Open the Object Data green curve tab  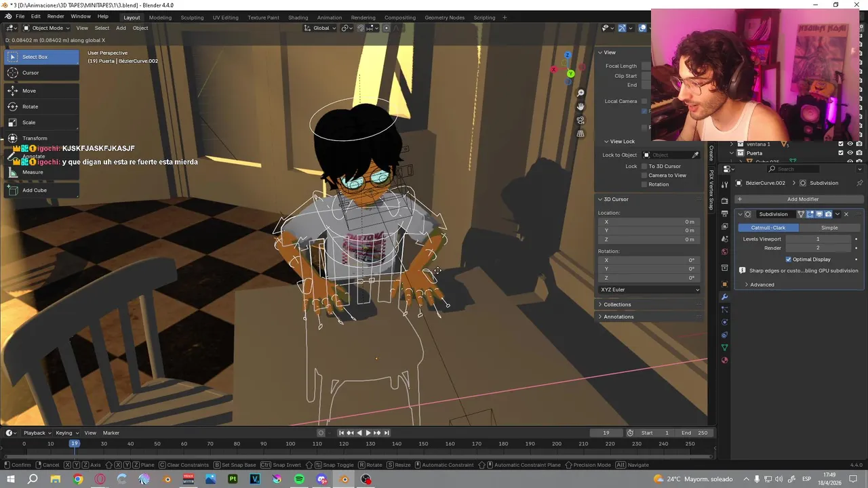725,347
